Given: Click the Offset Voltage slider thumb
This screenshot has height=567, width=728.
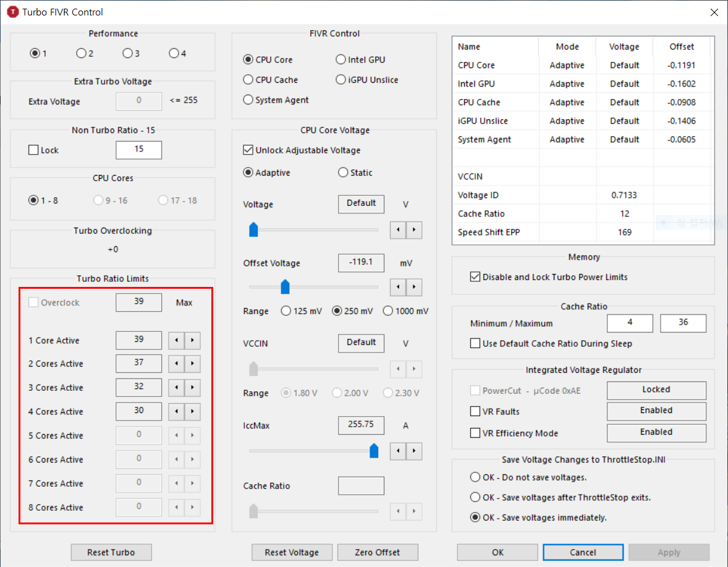Looking at the screenshot, I should coord(285,286).
